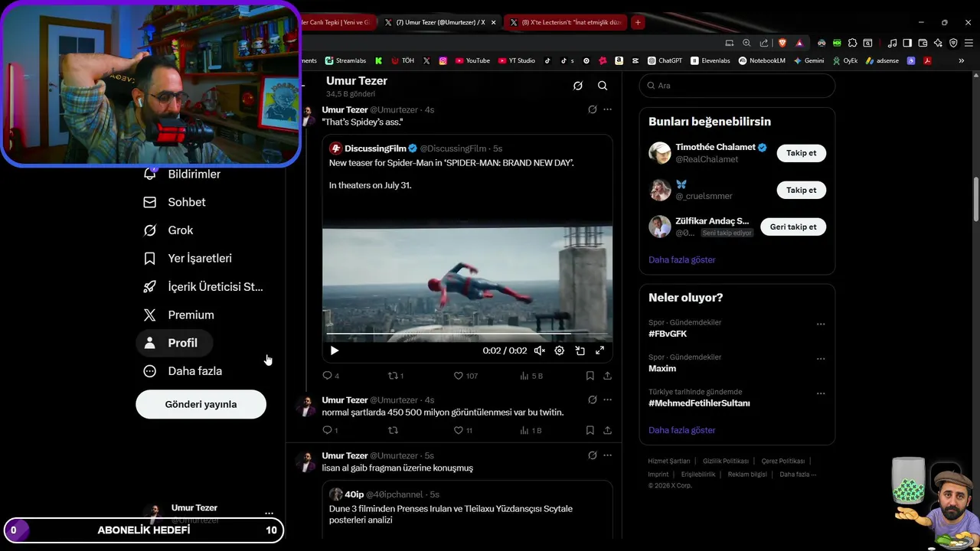Image resolution: width=980 pixels, height=551 pixels.
Task: Open Premium in the sidebar
Action: point(179,315)
